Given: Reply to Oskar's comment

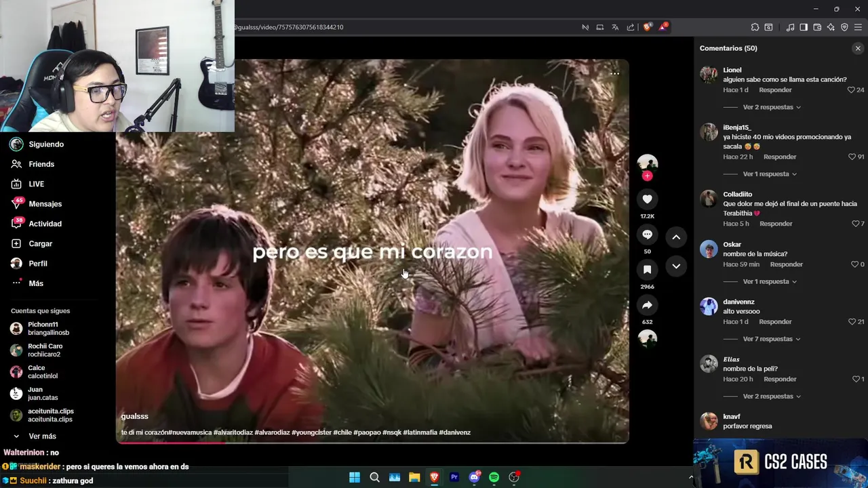Looking at the screenshot, I should point(787,264).
